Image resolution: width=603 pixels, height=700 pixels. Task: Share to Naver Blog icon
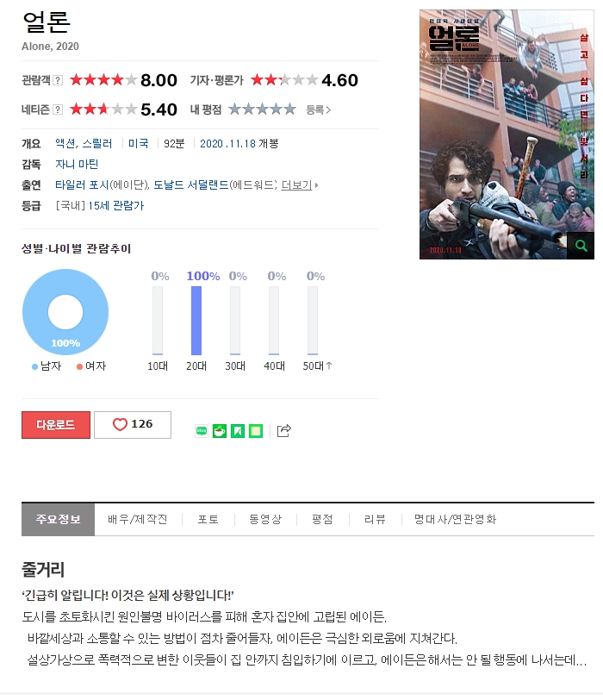click(202, 431)
